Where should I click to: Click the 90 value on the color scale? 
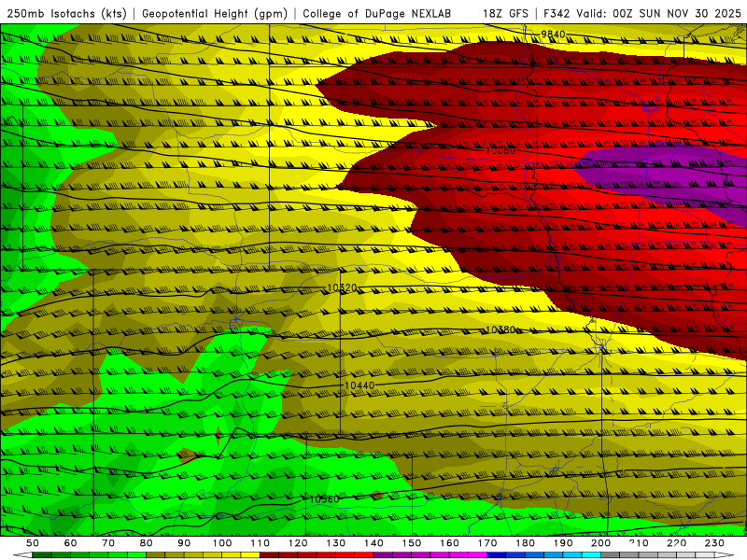[x=184, y=543]
